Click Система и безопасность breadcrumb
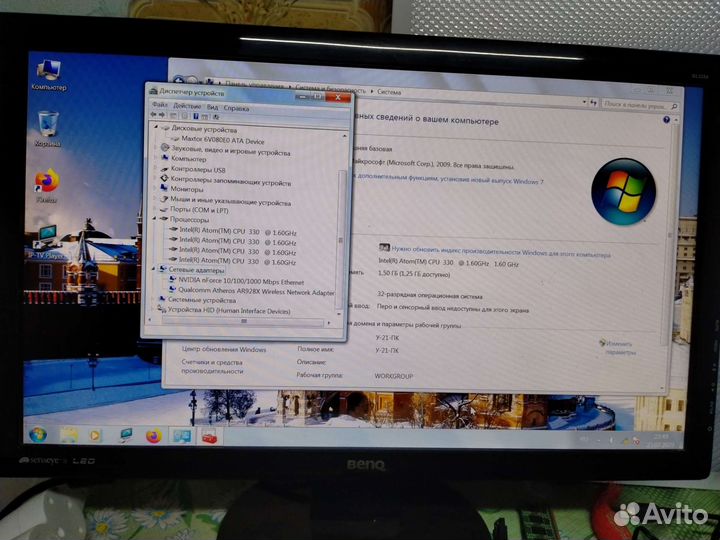The height and width of the screenshot is (540, 720). (x=330, y=89)
